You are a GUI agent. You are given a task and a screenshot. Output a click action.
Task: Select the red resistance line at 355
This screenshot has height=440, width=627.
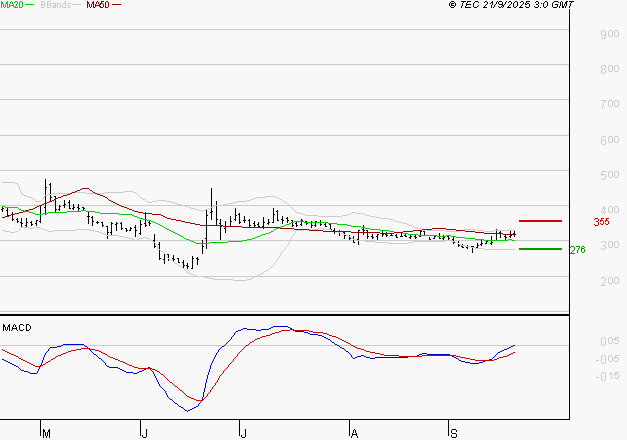tap(540, 220)
